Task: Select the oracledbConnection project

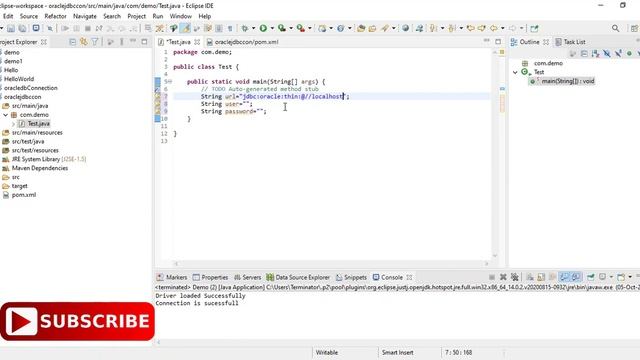Action: (x=30, y=88)
